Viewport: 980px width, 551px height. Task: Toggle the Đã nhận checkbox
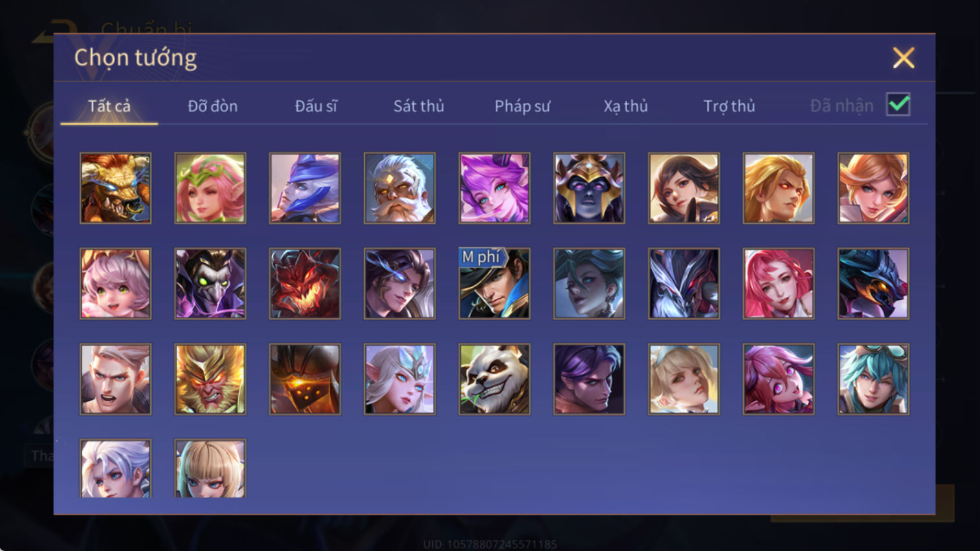pos(898,105)
